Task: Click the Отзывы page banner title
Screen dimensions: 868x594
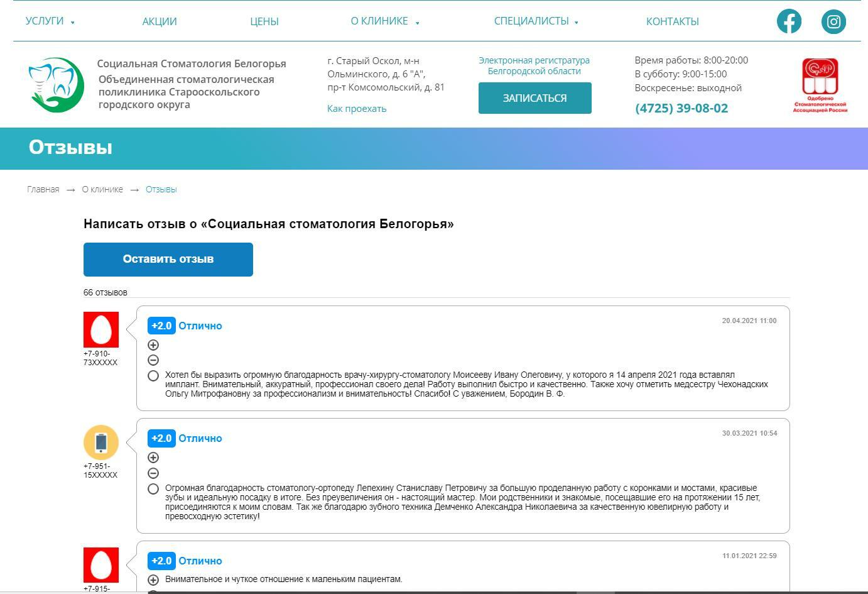Action: 70,148
